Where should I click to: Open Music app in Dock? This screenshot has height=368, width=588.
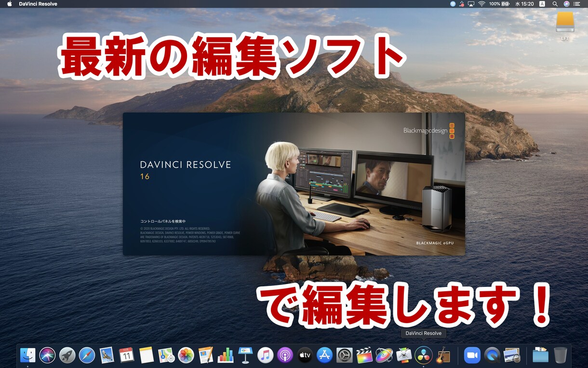pyautogui.click(x=265, y=355)
